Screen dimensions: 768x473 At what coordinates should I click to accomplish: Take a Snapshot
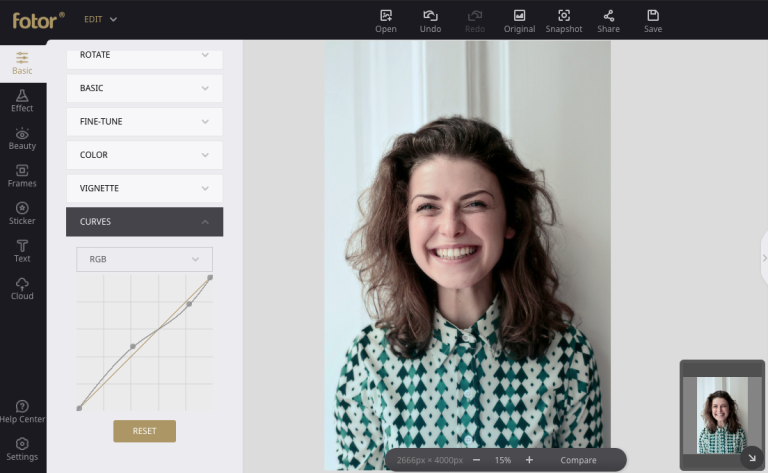[564, 21]
